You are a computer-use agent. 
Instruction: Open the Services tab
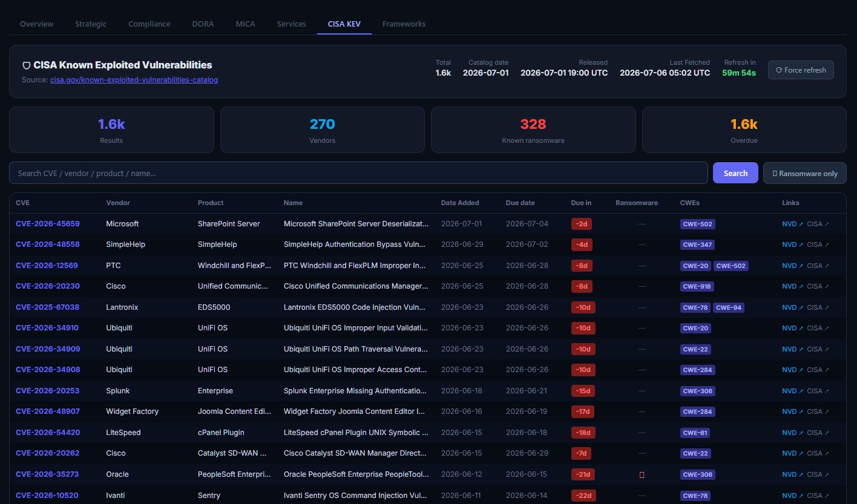pos(291,24)
